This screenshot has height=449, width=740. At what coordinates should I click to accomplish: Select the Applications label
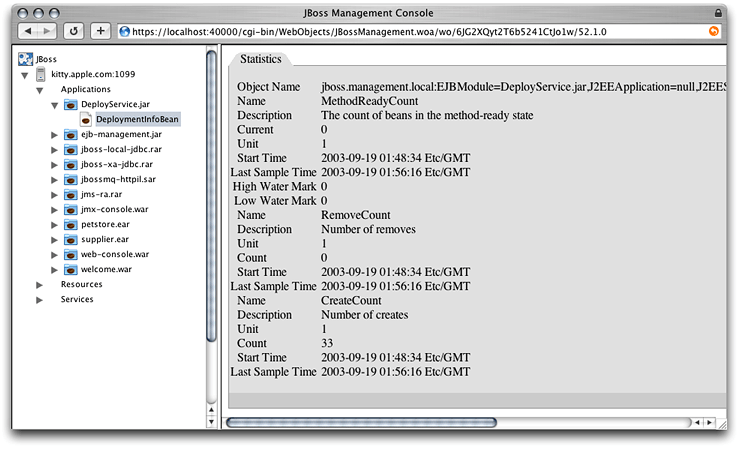(85, 89)
